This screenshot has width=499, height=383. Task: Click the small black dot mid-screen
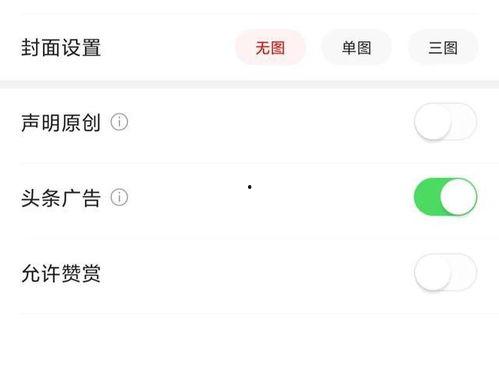[250, 187]
